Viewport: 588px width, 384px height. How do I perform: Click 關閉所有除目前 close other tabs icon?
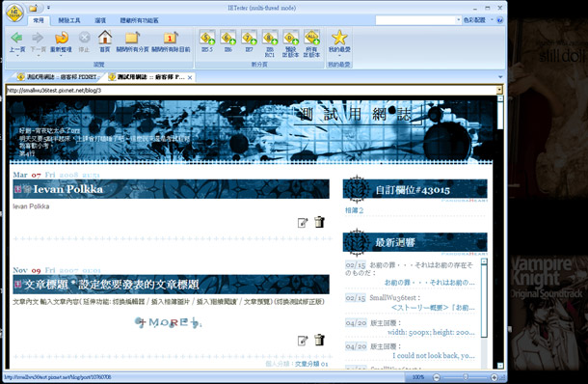(171, 38)
